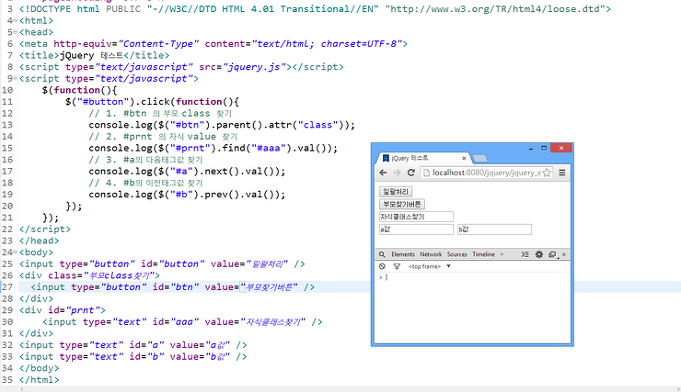Switch to the Elements tab

point(403,254)
